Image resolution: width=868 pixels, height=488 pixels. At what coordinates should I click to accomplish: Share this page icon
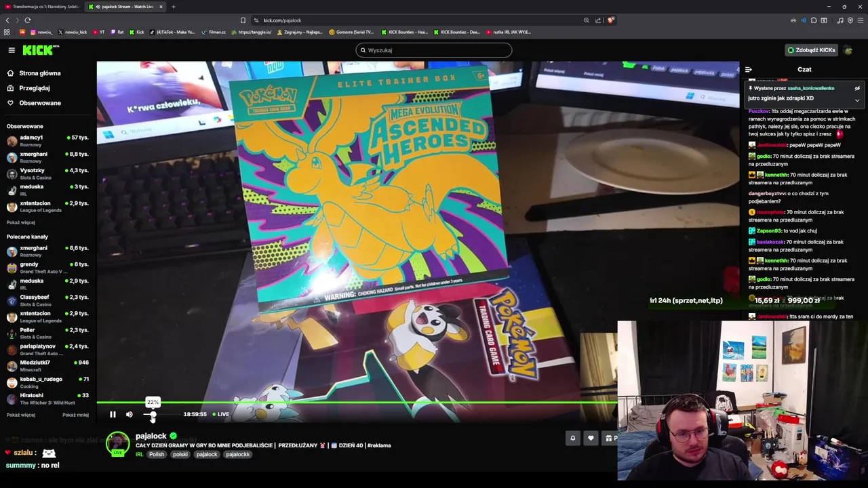(x=598, y=20)
